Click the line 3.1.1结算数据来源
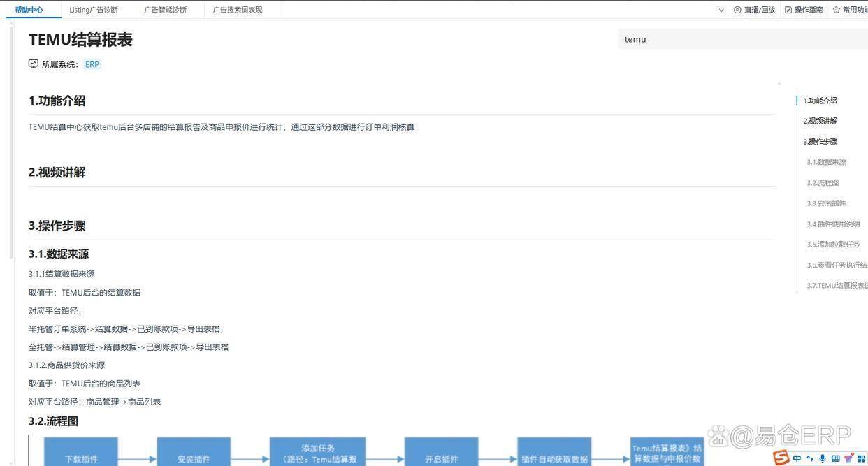Image resolution: width=868 pixels, height=466 pixels. 62,274
